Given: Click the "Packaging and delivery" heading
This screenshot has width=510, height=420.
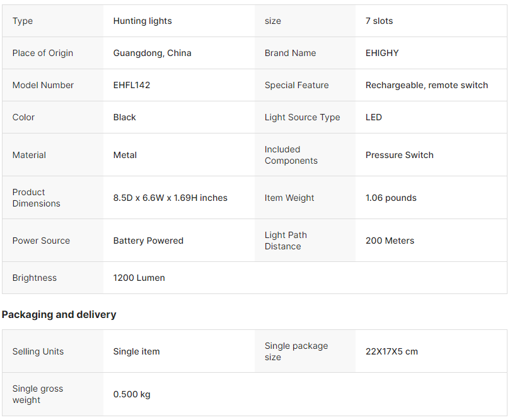Looking at the screenshot, I should click(59, 314).
